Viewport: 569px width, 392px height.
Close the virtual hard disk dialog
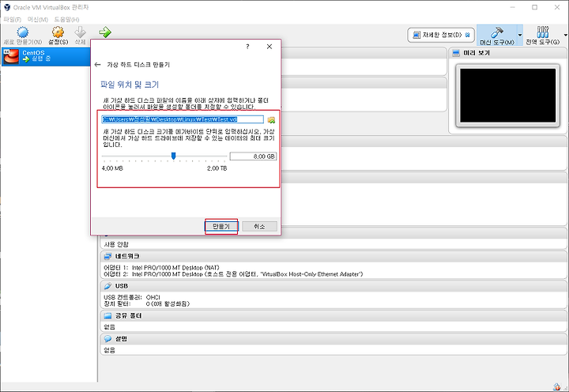tap(269, 47)
